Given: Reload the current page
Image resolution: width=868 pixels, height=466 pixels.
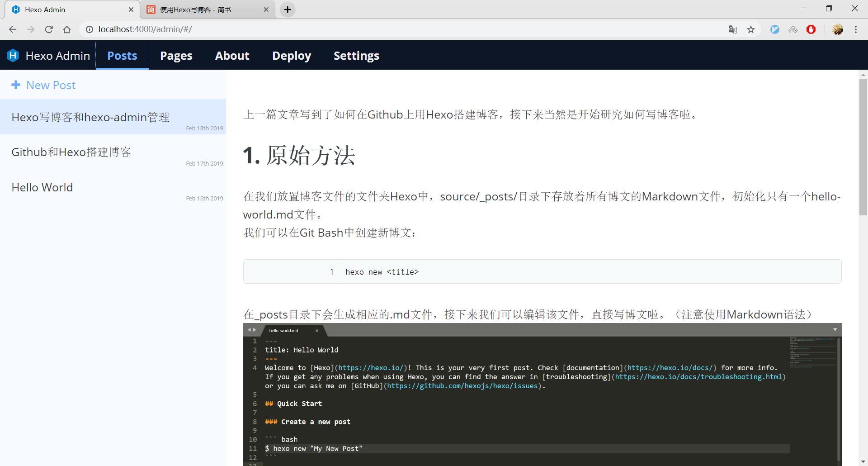Looking at the screenshot, I should click(49, 29).
